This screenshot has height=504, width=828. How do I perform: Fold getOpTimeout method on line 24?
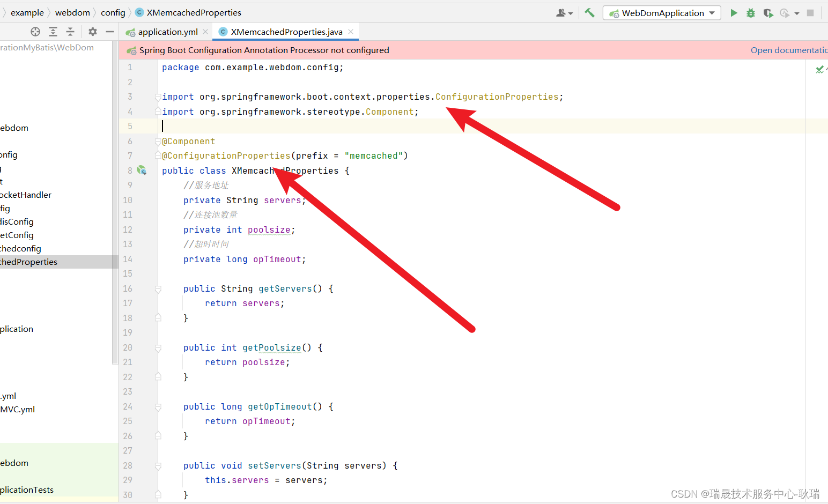[158, 407]
